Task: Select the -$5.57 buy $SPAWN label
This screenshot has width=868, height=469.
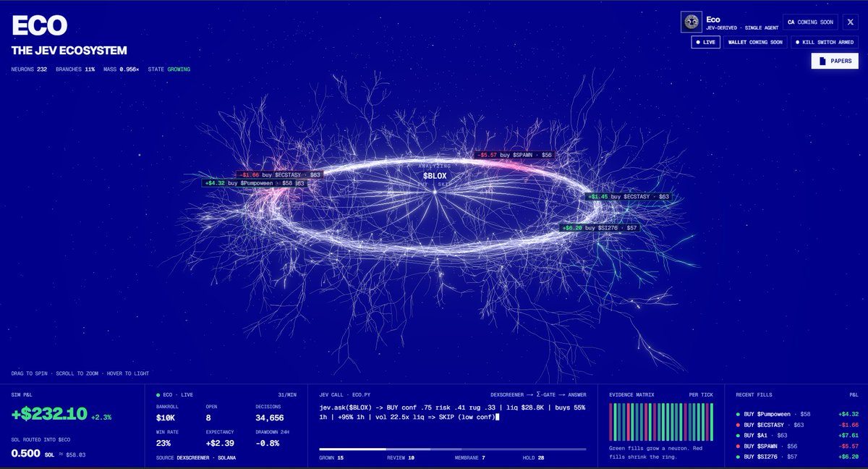Action: point(514,155)
